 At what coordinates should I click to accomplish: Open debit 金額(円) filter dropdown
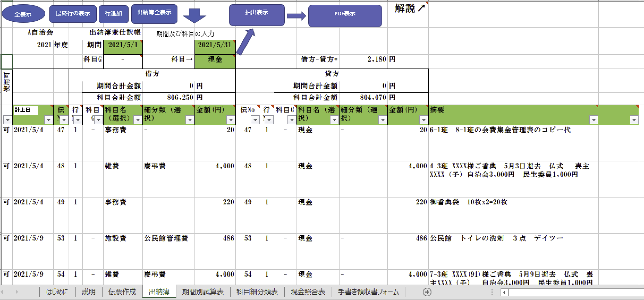point(231,120)
